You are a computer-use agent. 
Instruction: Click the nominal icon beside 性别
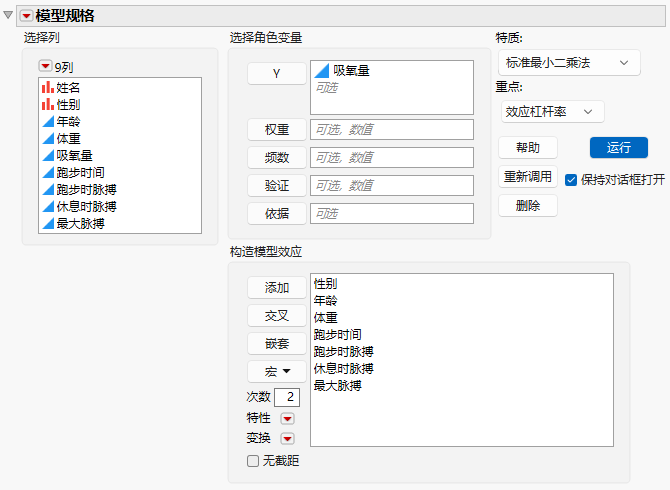pyautogui.click(x=47, y=104)
